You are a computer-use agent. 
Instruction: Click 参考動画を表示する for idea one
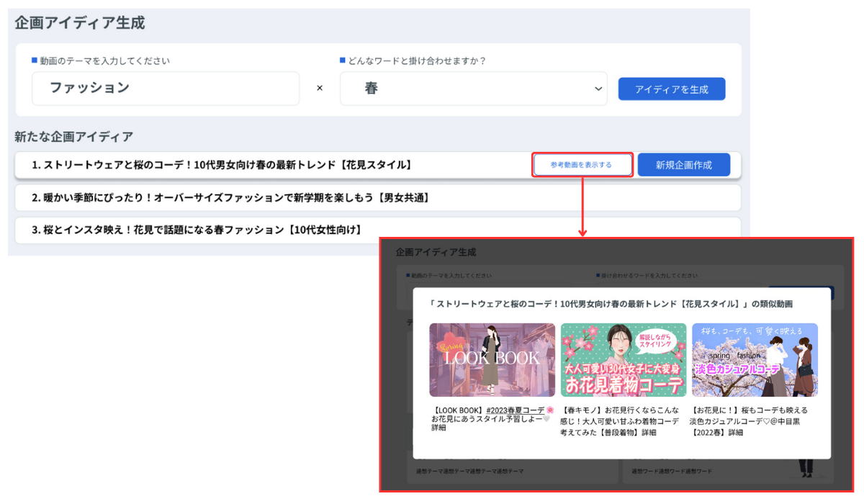pyautogui.click(x=582, y=164)
